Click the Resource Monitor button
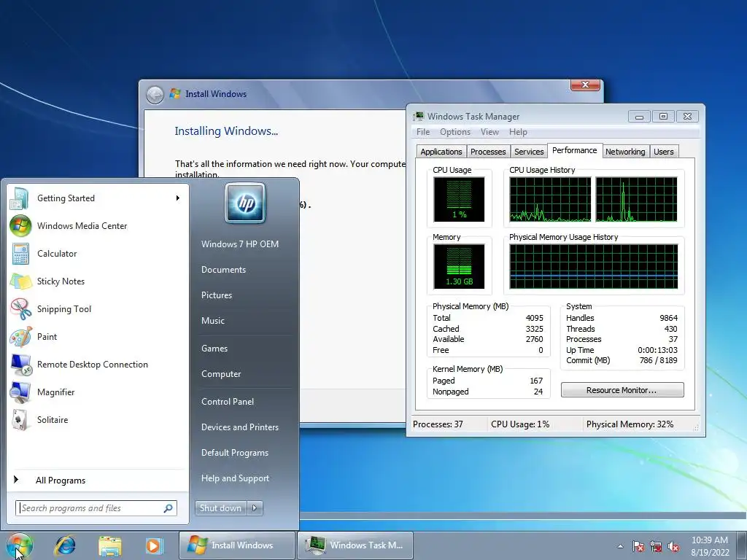The height and width of the screenshot is (560, 747). pyautogui.click(x=622, y=390)
